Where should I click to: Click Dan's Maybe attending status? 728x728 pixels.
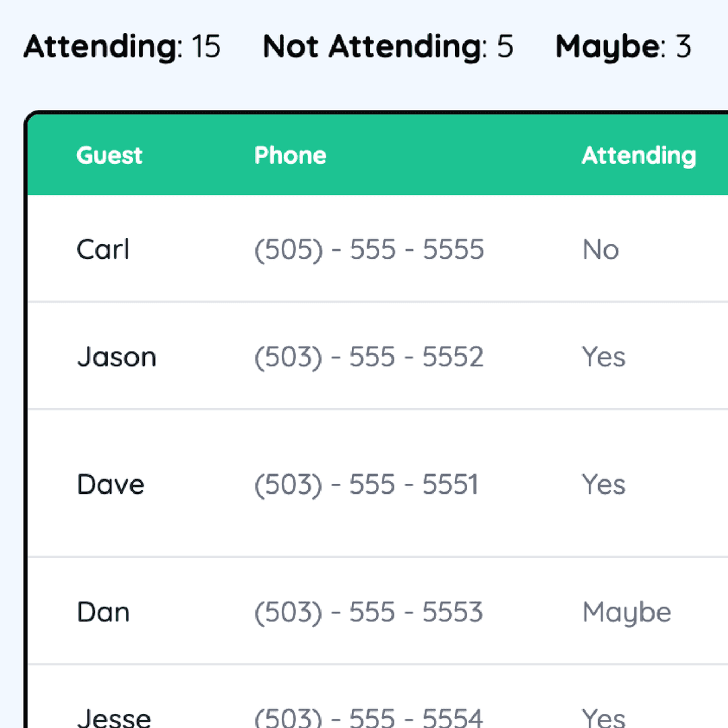click(x=626, y=612)
